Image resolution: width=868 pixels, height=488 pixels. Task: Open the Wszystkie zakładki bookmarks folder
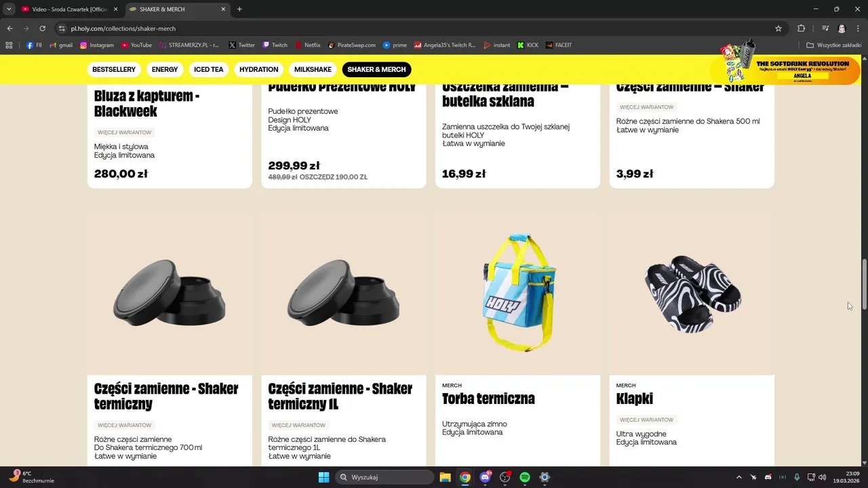point(834,45)
